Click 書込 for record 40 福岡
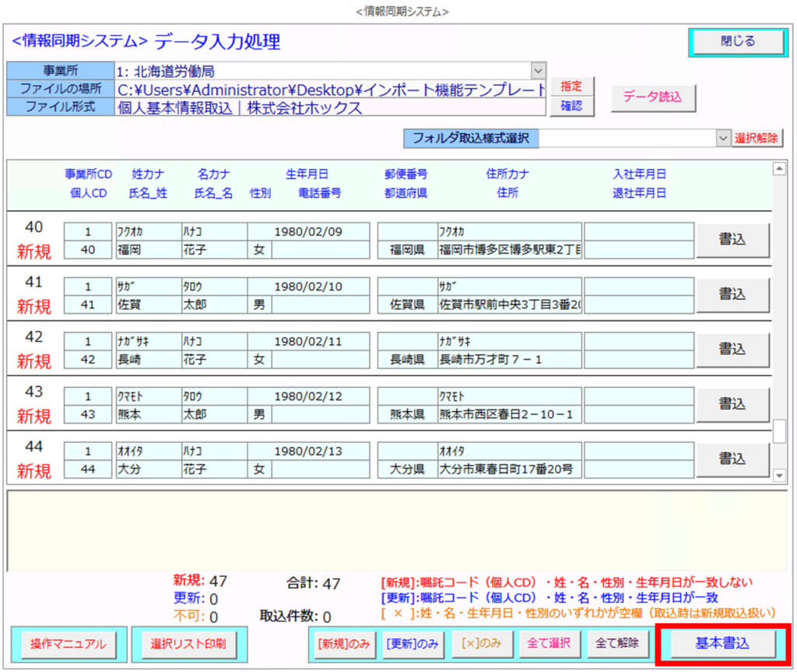The height and width of the screenshot is (672, 797). [x=732, y=240]
